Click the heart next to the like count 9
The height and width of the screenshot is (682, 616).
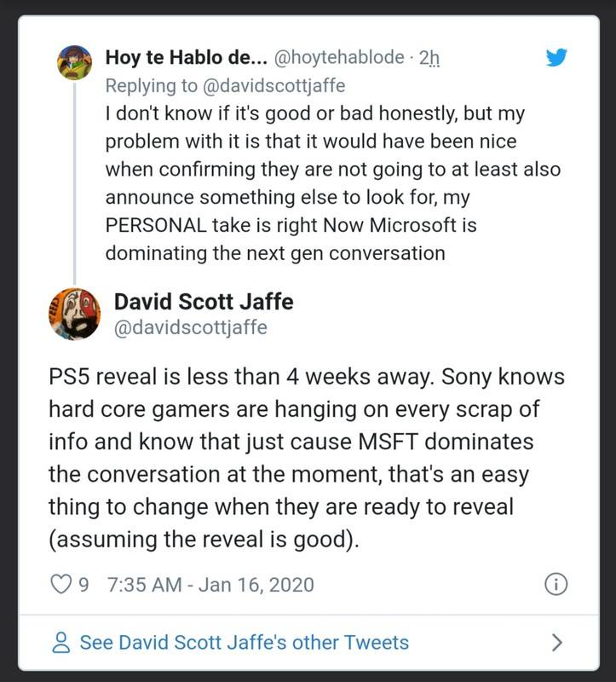tap(61, 583)
